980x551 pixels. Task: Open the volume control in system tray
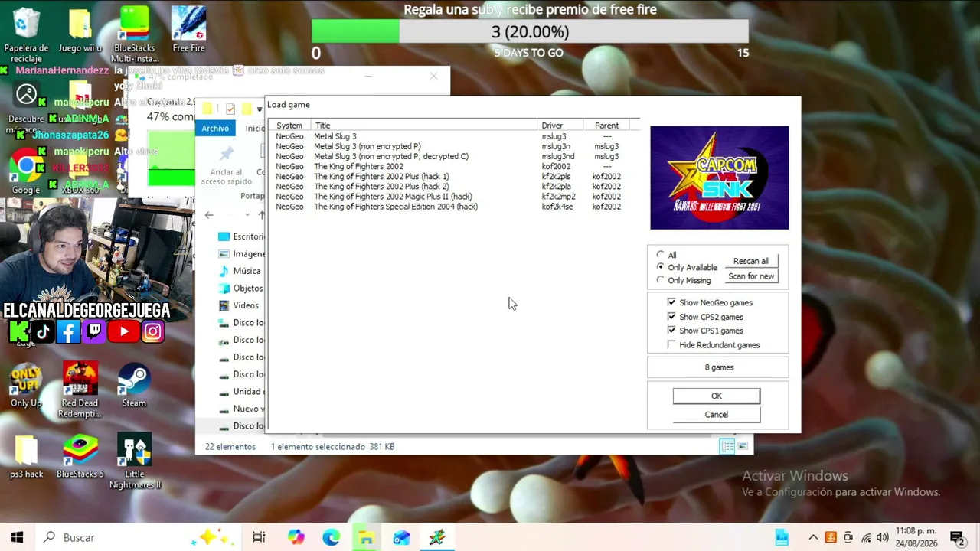(883, 537)
